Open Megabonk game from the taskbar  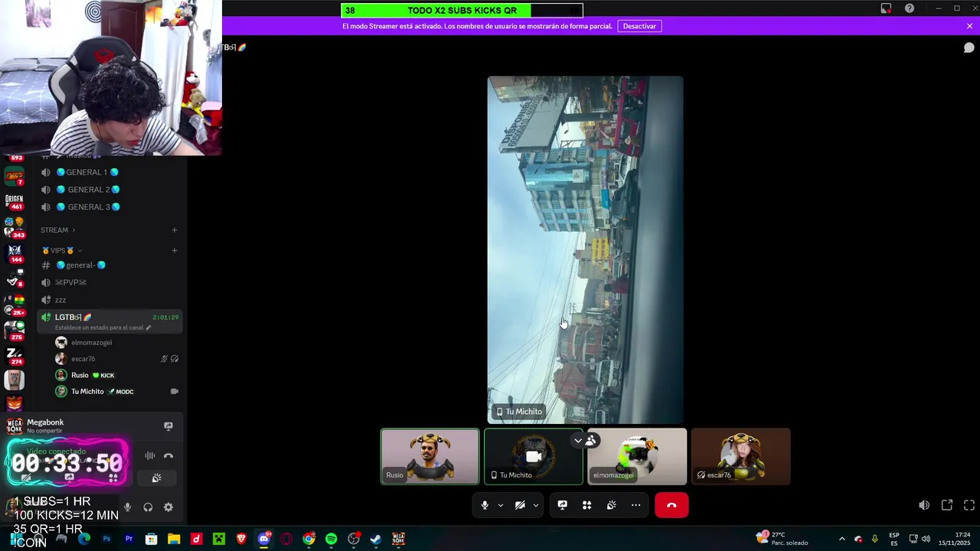click(398, 540)
